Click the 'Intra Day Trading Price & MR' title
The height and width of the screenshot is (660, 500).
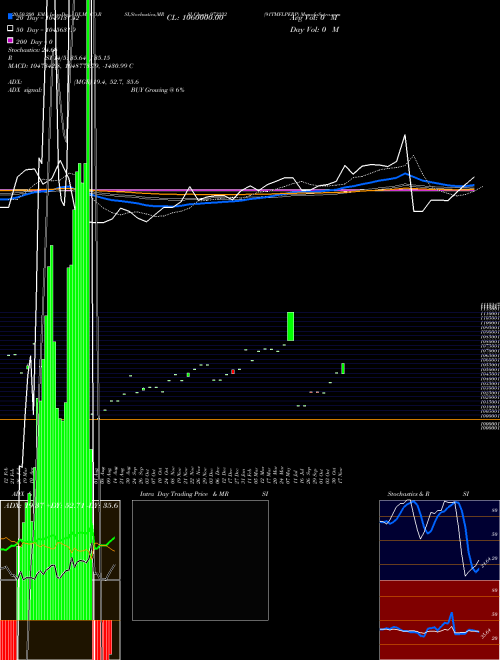[184, 494]
